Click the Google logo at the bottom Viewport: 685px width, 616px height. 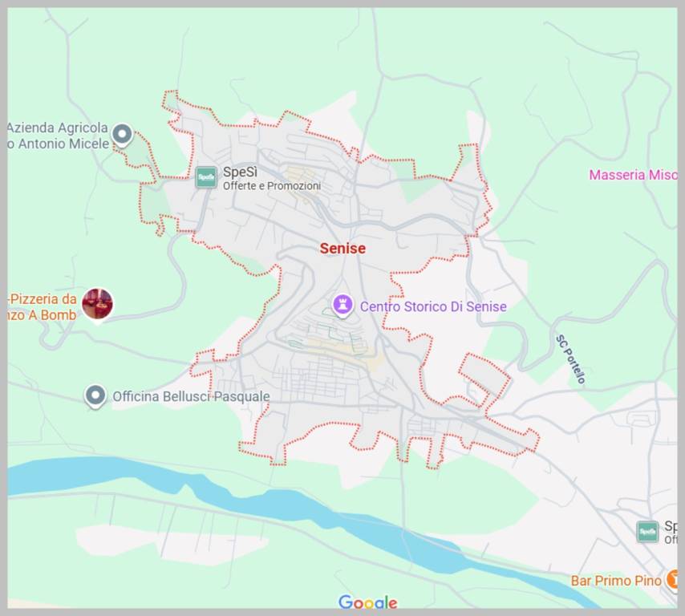[367, 602]
